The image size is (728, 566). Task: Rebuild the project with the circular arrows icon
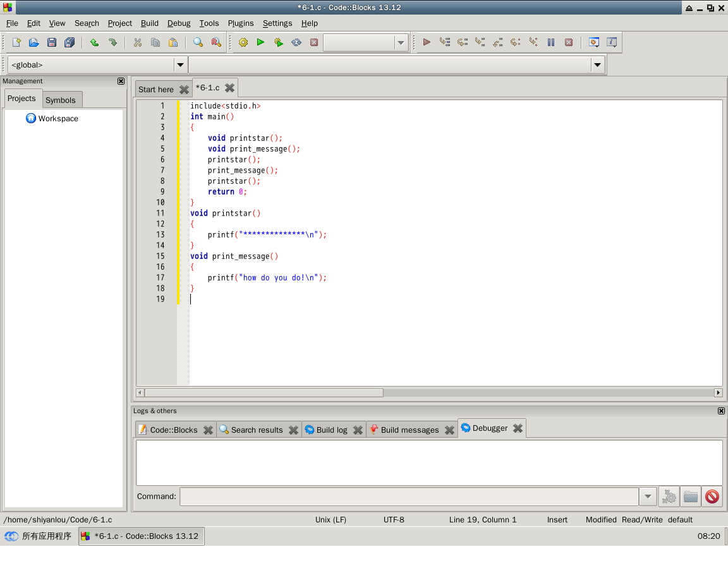[x=296, y=42]
